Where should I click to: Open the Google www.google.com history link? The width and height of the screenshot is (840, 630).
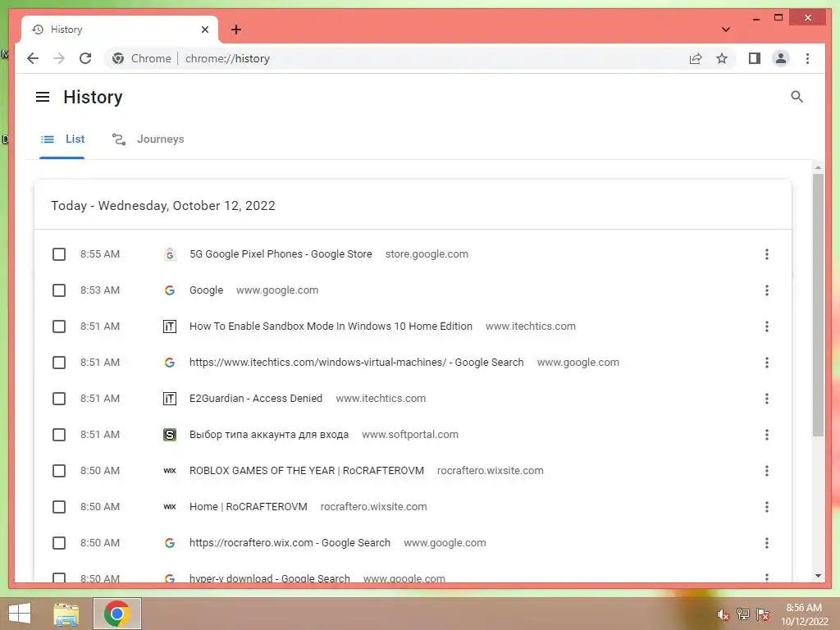click(206, 290)
